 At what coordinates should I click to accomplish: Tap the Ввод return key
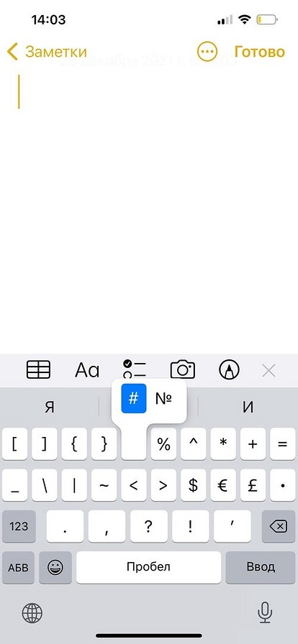pyautogui.click(x=261, y=567)
